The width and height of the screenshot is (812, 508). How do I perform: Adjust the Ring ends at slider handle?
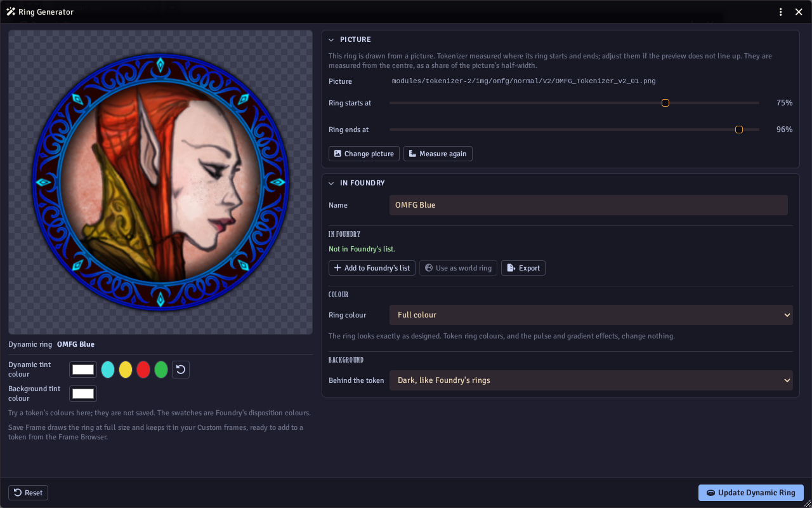739,130
